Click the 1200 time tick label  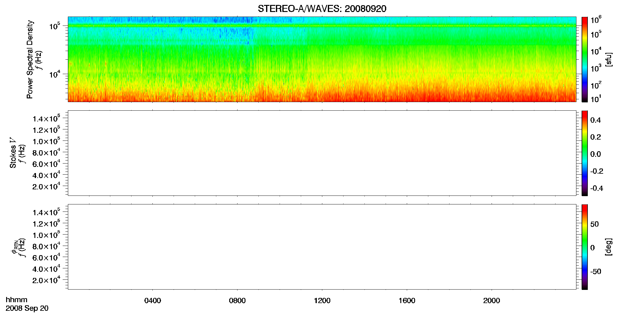[322, 301]
